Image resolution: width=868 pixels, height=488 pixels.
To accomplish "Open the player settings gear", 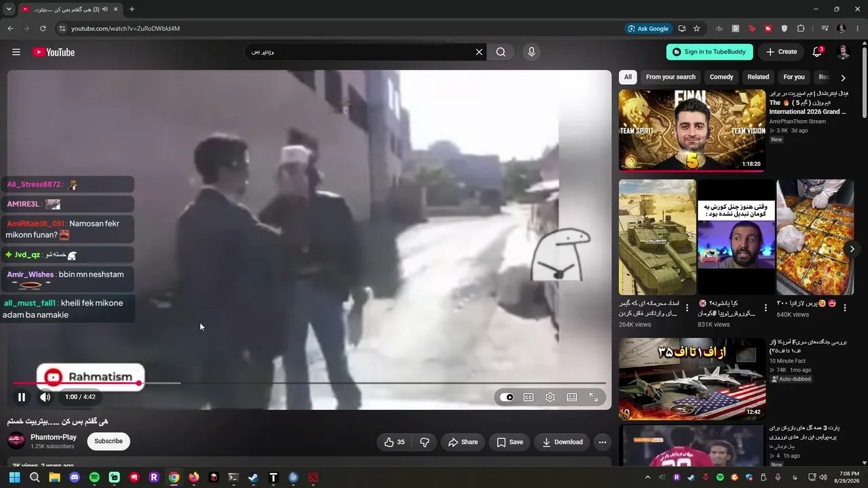I will coord(550,397).
